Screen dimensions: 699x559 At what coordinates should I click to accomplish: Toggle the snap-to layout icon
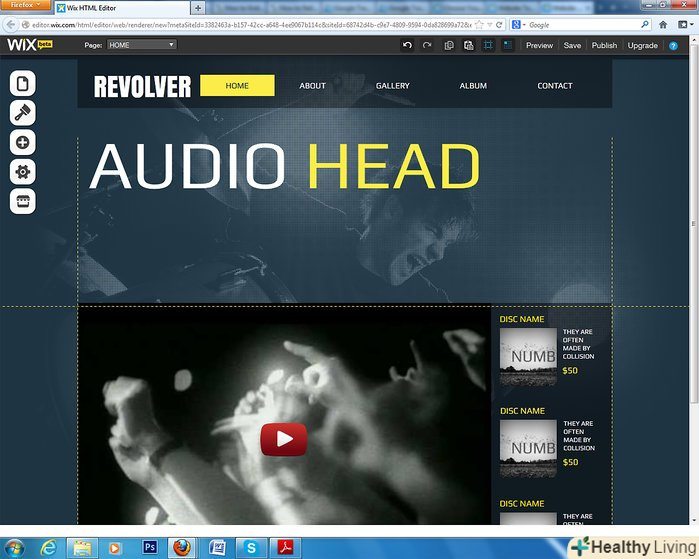click(508, 45)
